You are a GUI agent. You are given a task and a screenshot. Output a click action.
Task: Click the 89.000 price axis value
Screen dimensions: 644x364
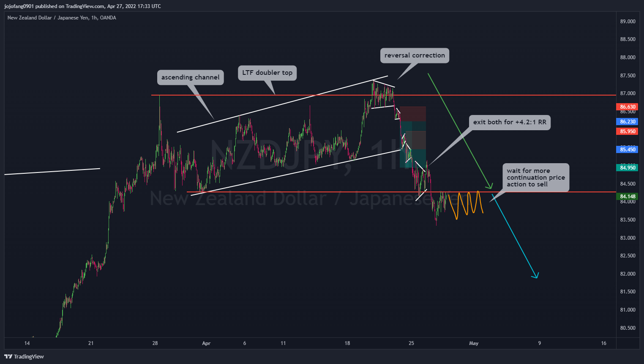click(x=628, y=22)
